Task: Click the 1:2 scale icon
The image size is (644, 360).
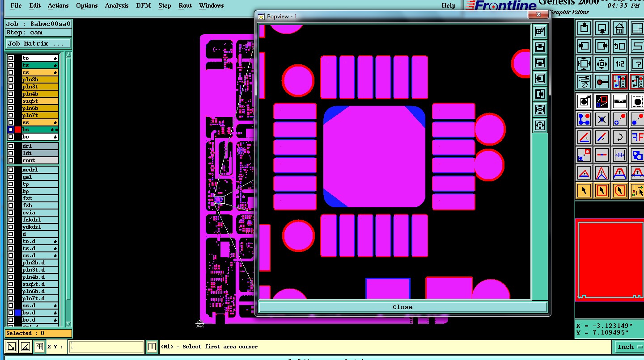Action: (619, 63)
